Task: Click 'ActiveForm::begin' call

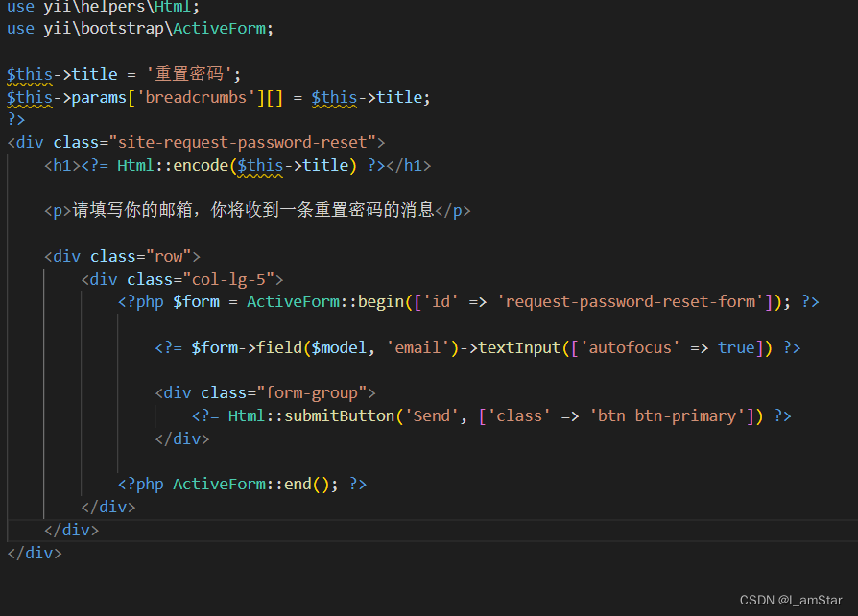Action: tap(325, 302)
